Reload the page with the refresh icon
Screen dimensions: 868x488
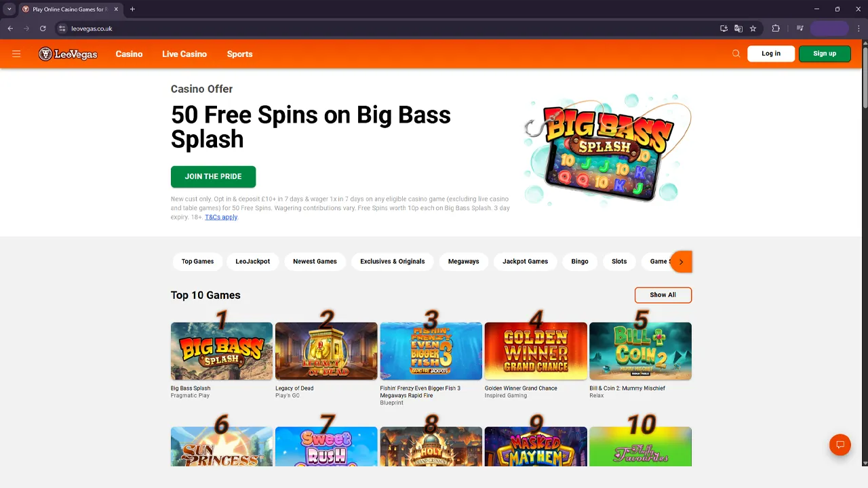coord(43,28)
